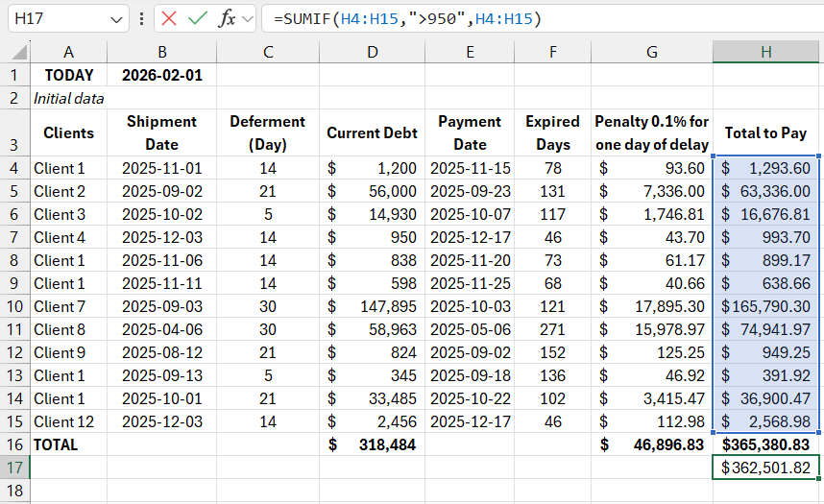Screen dimensions: 824x504
Task: Cancel the formula entry with the X icon
Action: pos(169,19)
